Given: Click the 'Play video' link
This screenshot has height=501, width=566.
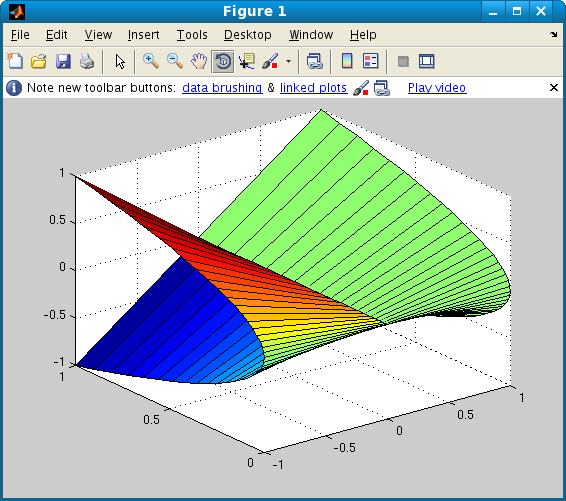Looking at the screenshot, I should pos(437,88).
